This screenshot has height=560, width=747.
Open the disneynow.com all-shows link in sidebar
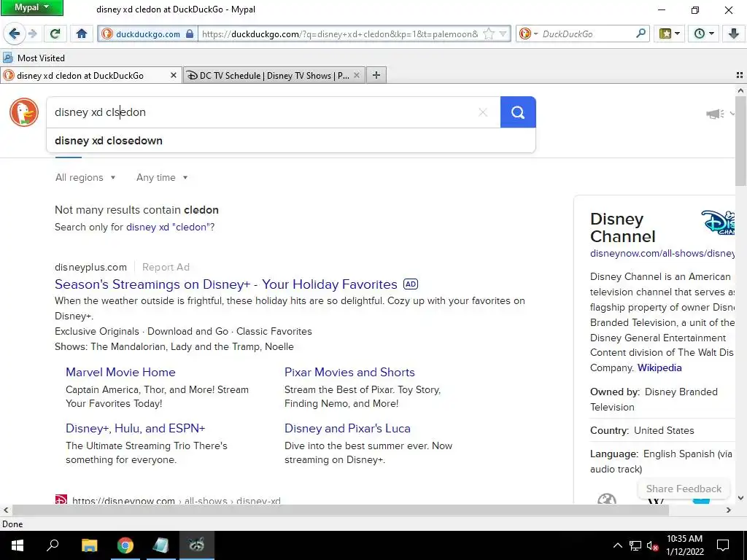(x=662, y=253)
